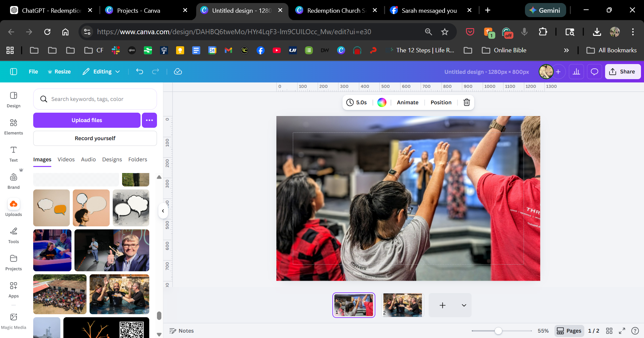Open the analytics bar chart icon
Image resolution: width=644 pixels, height=338 pixels.
point(576,72)
